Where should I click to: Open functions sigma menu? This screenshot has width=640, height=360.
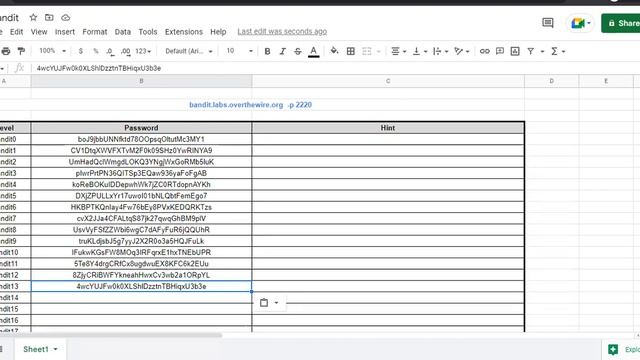pyautogui.click(x=558, y=51)
